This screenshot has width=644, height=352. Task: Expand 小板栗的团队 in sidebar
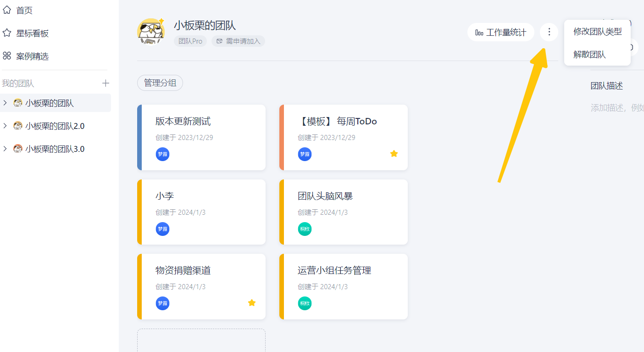point(5,103)
